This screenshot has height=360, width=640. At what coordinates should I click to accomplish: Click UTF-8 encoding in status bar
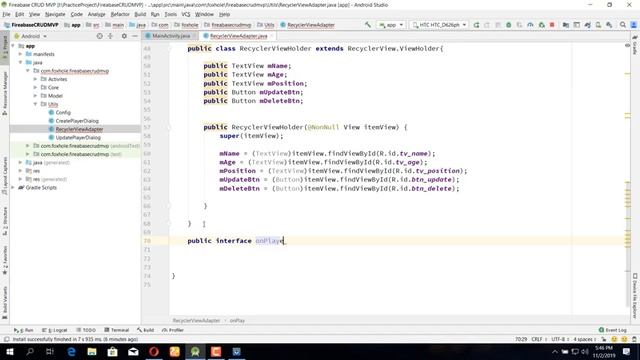[559, 339]
